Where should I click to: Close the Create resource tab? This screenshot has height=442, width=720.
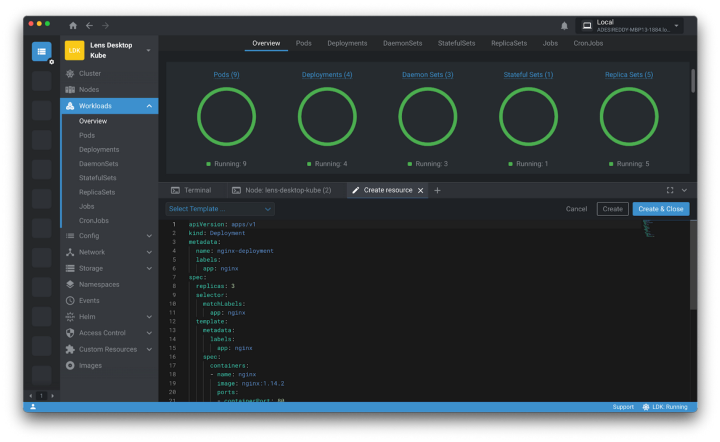pyautogui.click(x=421, y=190)
